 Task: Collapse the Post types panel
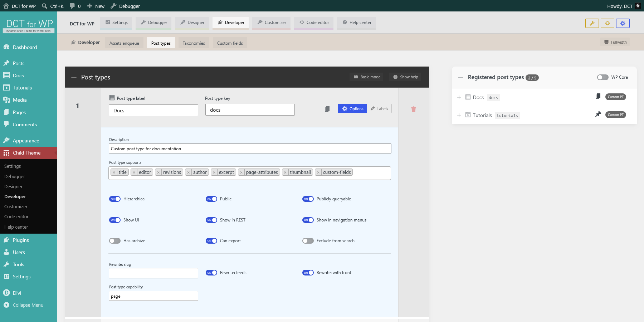[74, 77]
